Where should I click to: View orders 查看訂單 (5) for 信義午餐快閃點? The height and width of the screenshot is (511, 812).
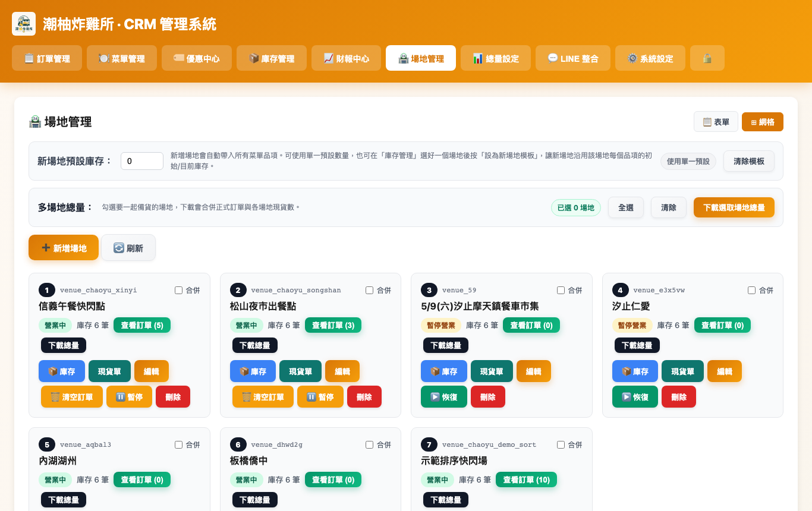[142, 325]
